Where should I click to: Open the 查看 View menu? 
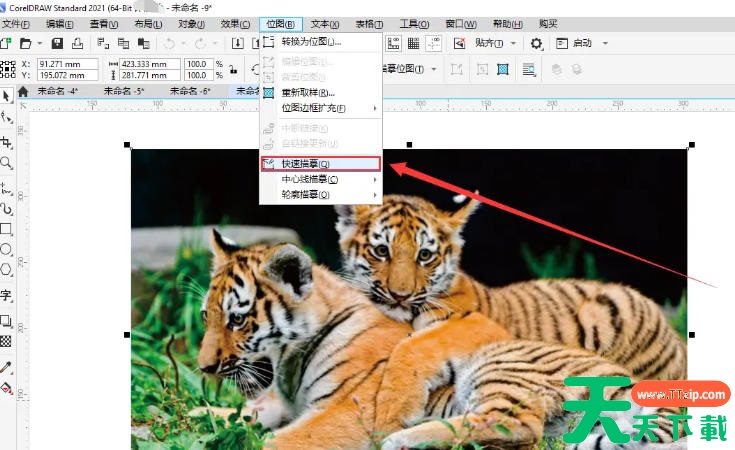pos(104,24)
